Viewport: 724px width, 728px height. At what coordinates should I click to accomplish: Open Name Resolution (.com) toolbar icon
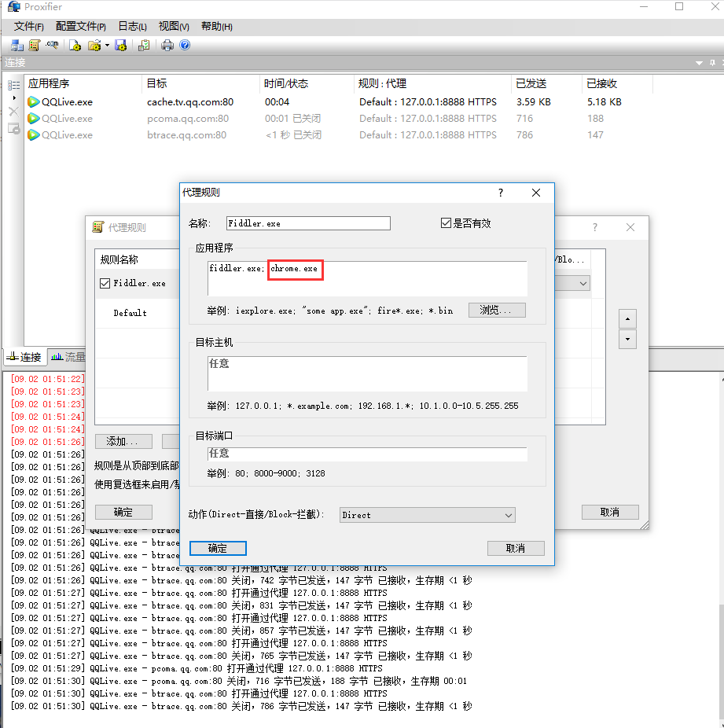point(52,45)
